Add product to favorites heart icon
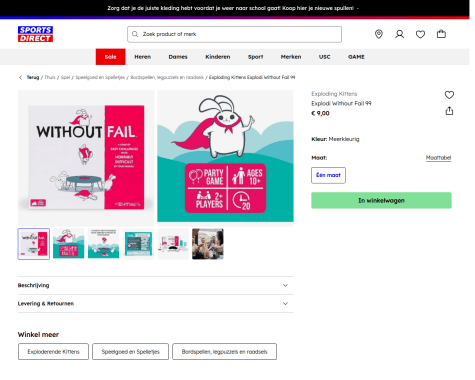 click(449, 95)
